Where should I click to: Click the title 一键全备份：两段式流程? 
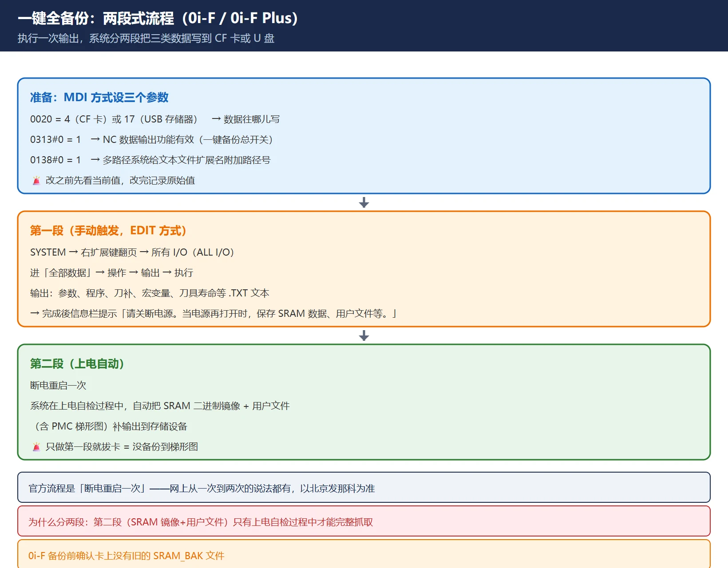158,18
